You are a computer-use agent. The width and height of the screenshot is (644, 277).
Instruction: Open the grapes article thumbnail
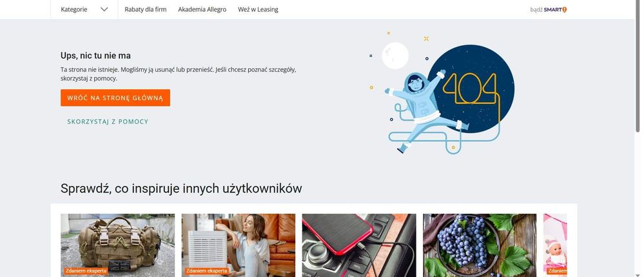click(480, 245)
